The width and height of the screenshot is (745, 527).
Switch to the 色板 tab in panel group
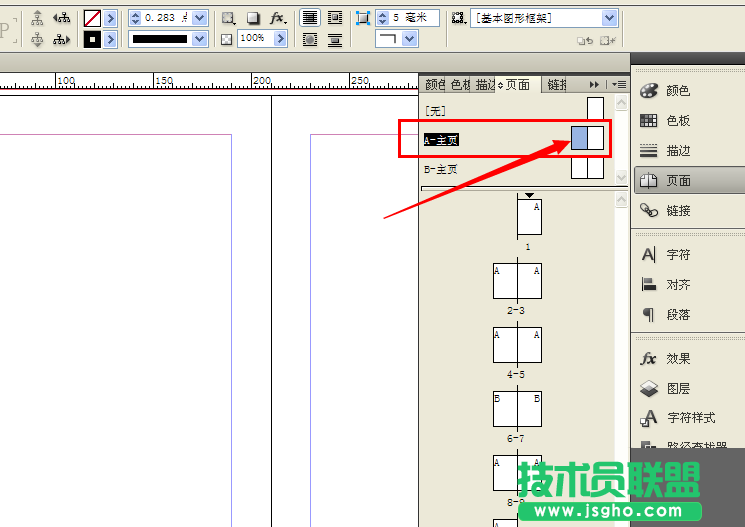pyautogui.click(x=460, y=85)
